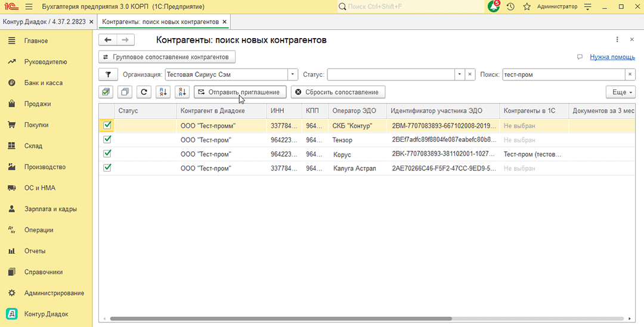Uncheck the Тензор operator row checkbox
Screen dimensions: 644x327
107,139
